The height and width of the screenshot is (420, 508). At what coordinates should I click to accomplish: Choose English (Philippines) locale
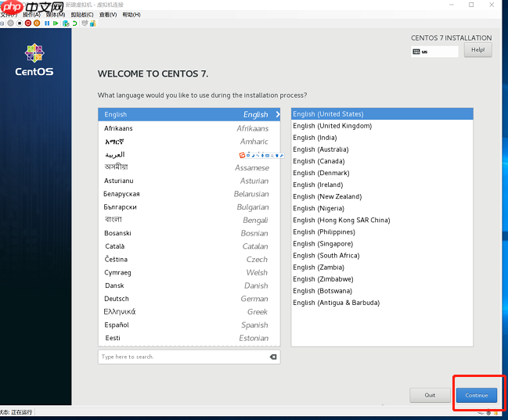(x=382, y=232)
